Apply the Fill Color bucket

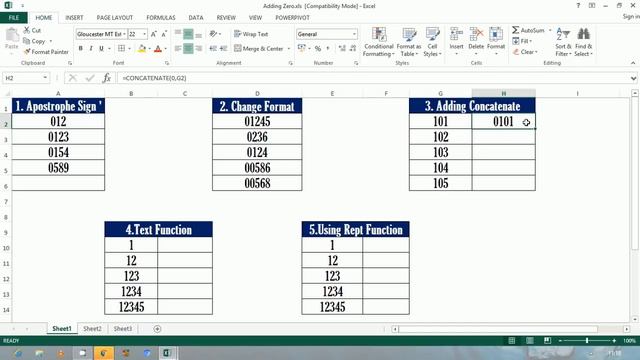(142, 49)
